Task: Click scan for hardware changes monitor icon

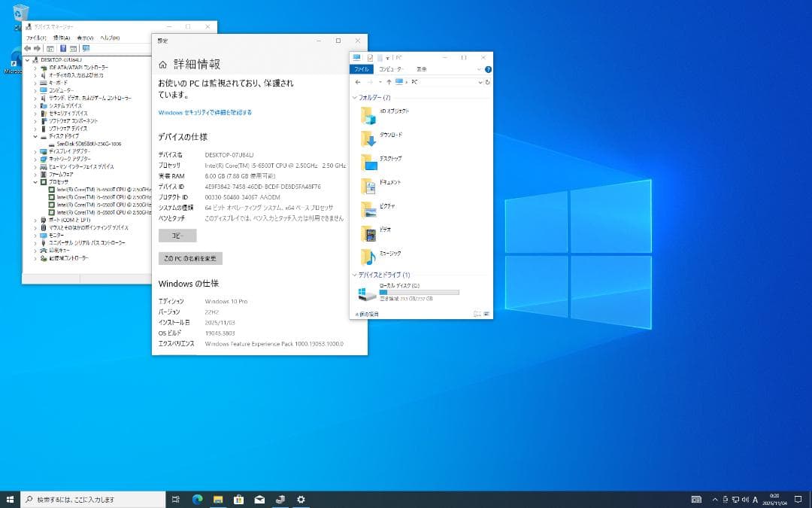Action: coord(86,48)
